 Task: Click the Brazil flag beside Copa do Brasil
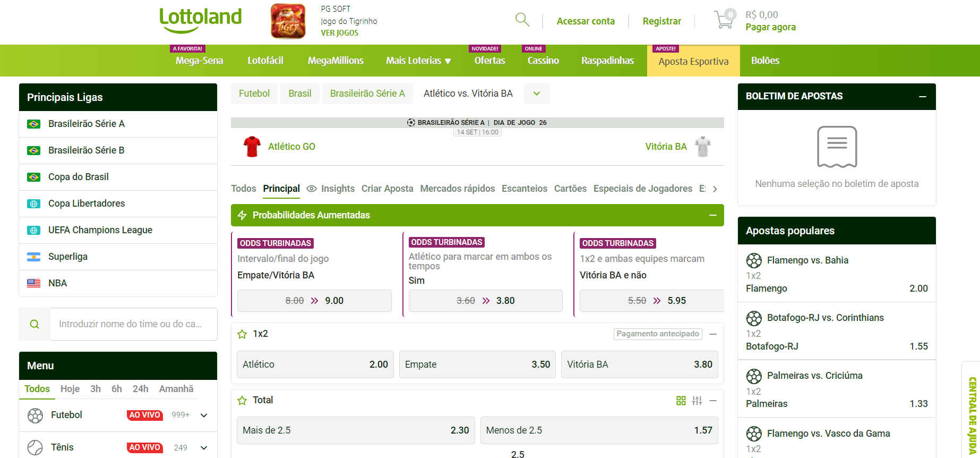point(33,177)
